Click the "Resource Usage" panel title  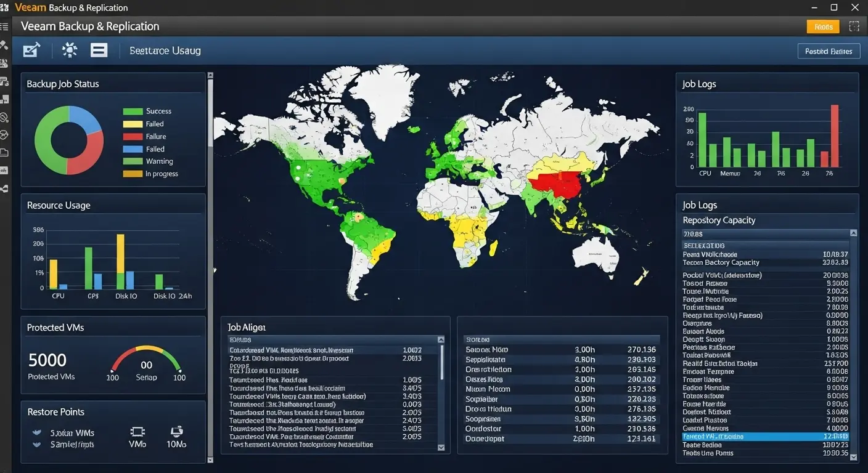(59, 205)
